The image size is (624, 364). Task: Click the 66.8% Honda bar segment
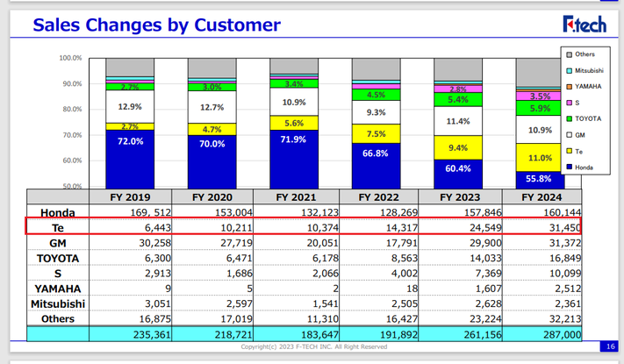[377, 166]
